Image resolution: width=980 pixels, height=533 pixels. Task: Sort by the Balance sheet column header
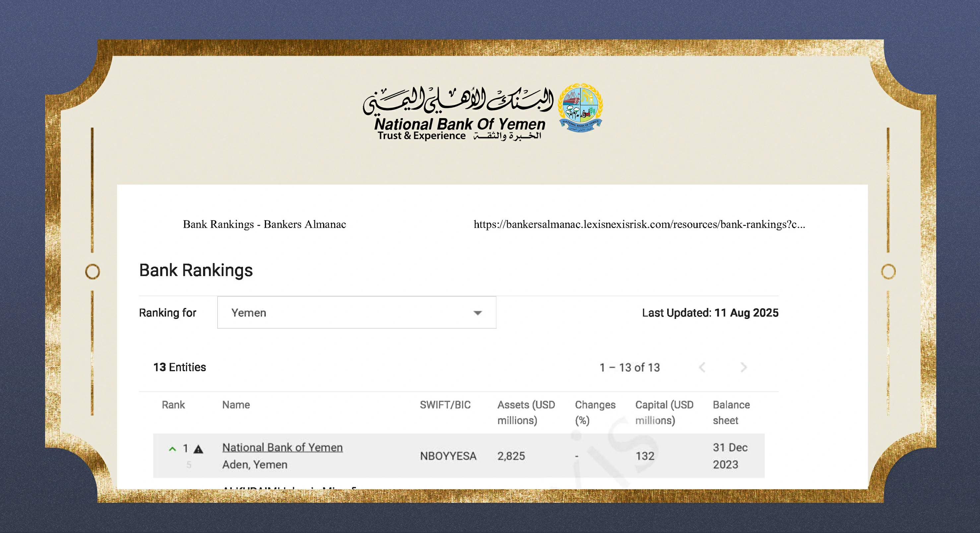point(731,412)
